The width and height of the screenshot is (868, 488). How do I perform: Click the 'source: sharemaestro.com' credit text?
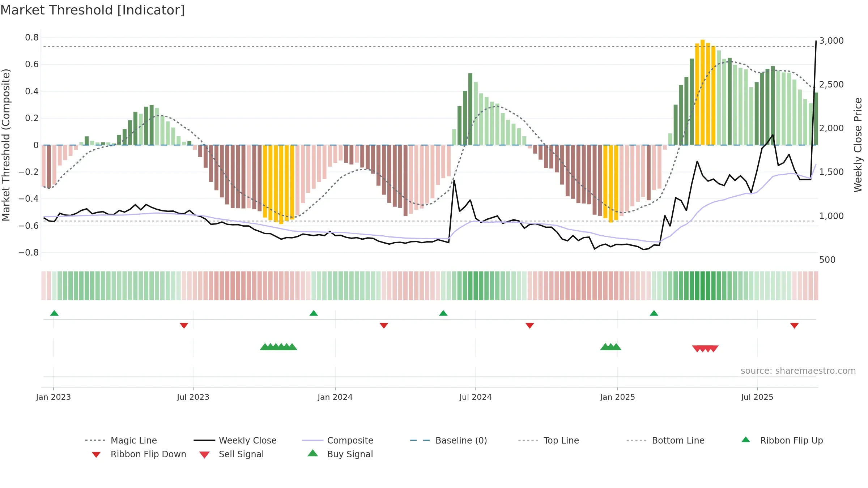798,371
